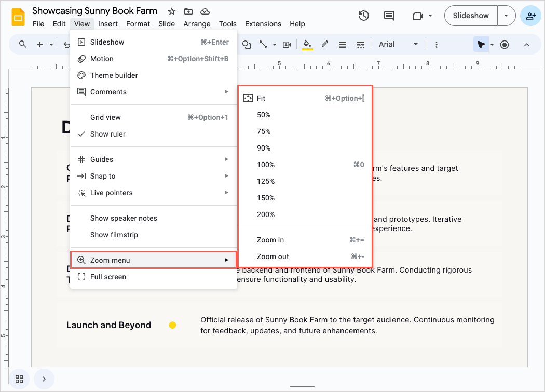The image size is (545, 392).
Task: Open the Arial font dropdown
Action: pyautogui.click(x=398, y=44)
